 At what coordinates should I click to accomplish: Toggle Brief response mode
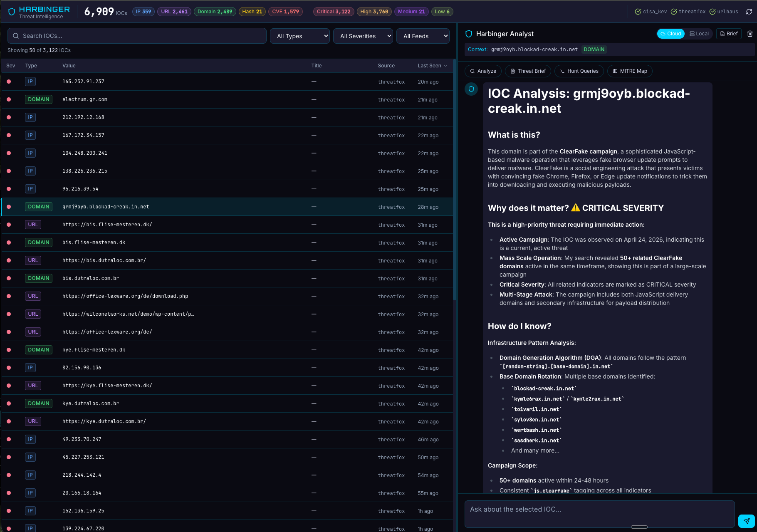729,34
